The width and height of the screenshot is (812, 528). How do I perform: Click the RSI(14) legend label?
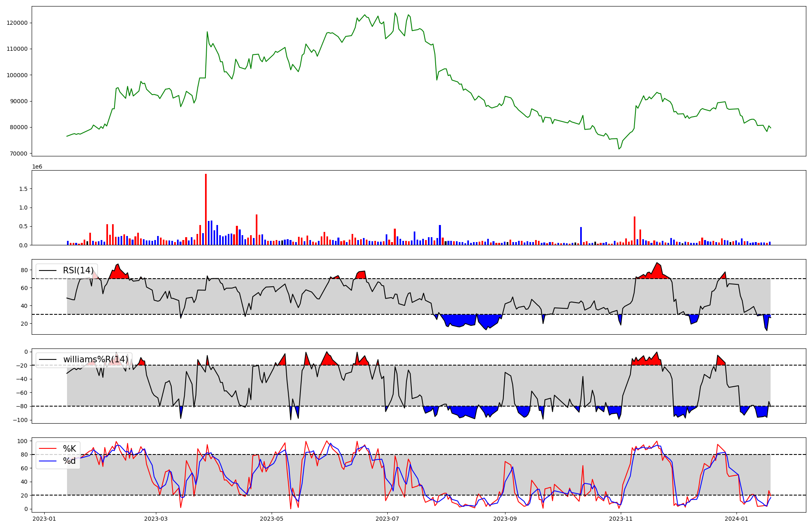(78, 270)
